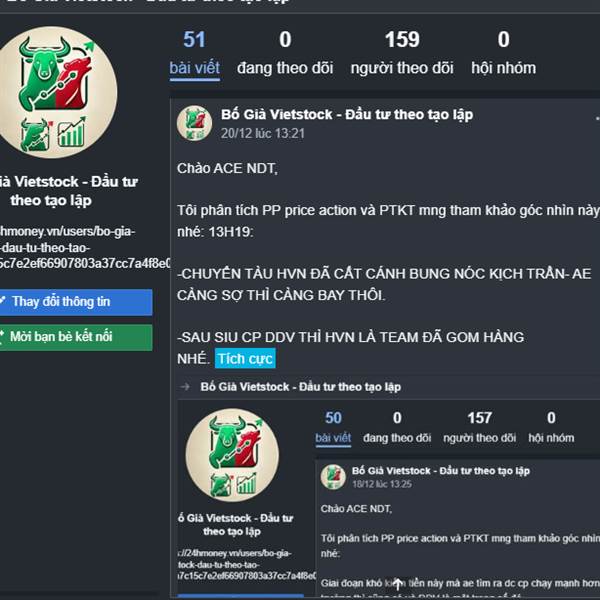600x600 pixels.
Task: Switch to the 51 bài viết tab
Action: (x=194, y=54)
